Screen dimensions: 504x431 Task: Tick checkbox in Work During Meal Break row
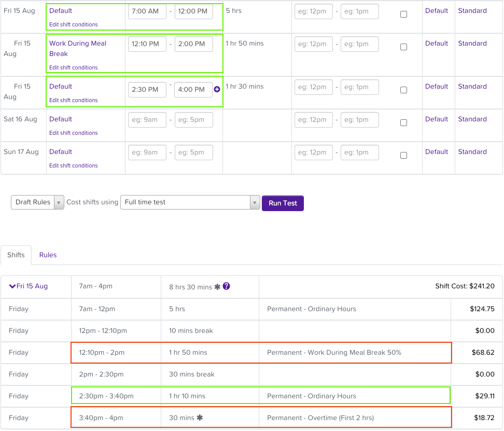(x=403, y=47)
